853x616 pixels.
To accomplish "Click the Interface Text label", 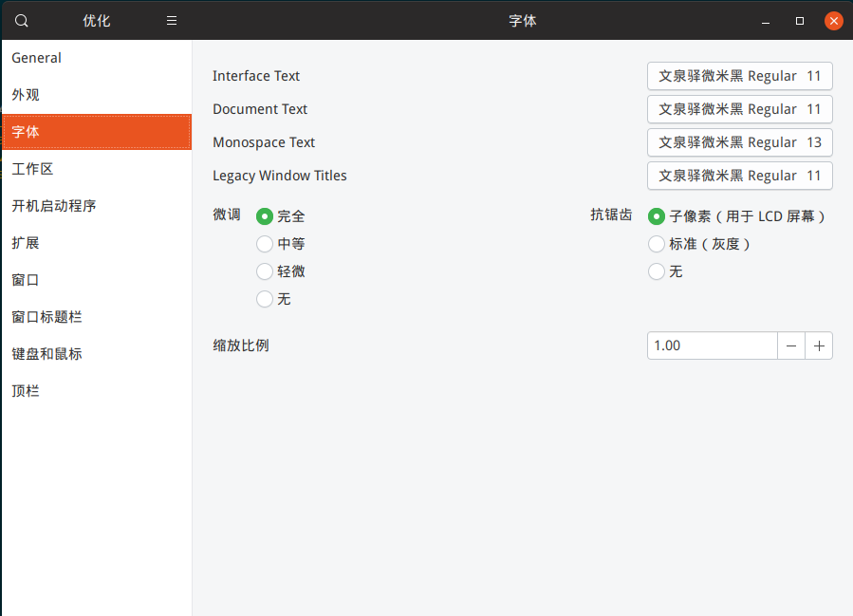I will pos(255,76).
